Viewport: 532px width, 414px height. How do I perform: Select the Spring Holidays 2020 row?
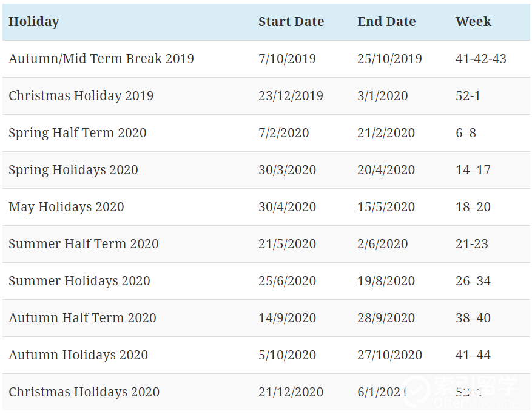point(266,170)
